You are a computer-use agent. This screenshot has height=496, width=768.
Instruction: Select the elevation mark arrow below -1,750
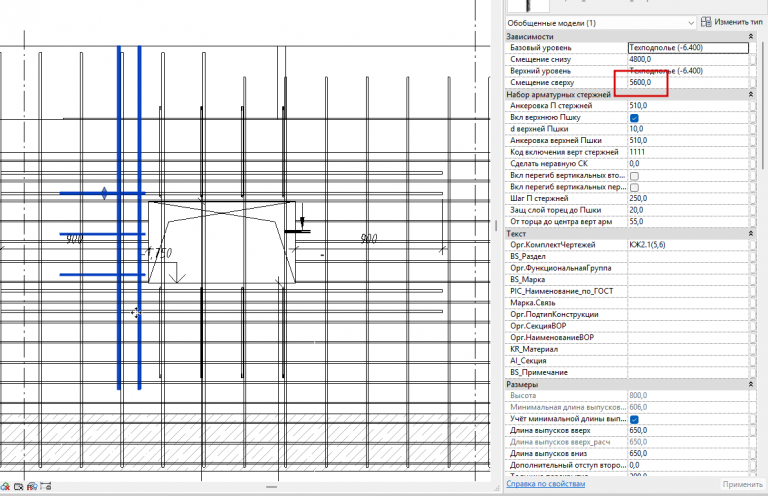click(x=176, y=273)
